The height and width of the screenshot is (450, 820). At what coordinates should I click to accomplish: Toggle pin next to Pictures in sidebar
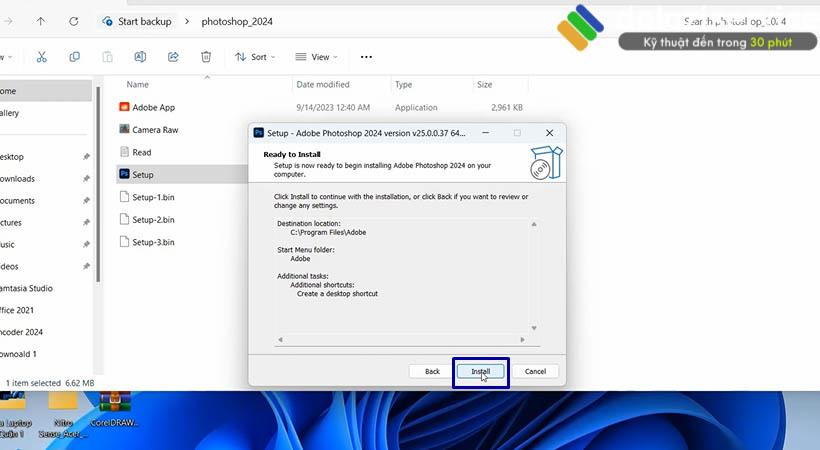pos(86,222)
